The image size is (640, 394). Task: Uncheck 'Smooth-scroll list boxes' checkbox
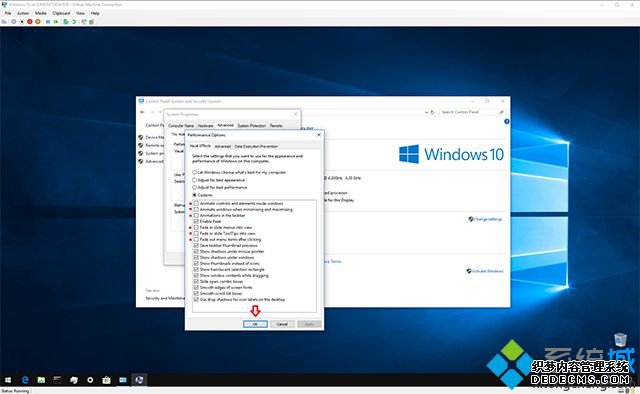click(196, 293)
